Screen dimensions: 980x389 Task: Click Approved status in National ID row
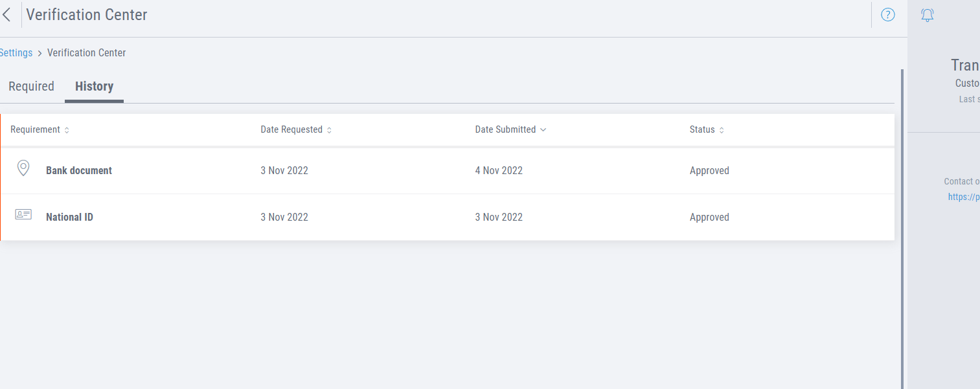709,217
